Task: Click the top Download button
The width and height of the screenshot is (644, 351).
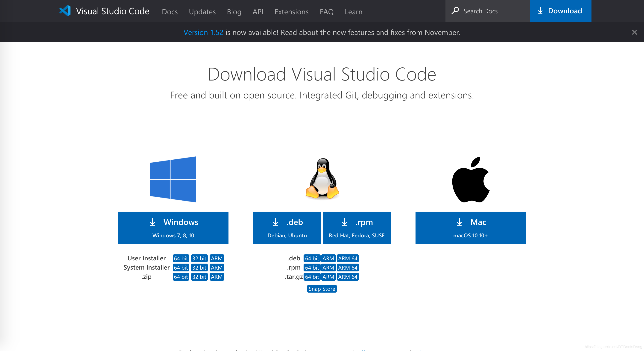Action: [x=560, y=11]
